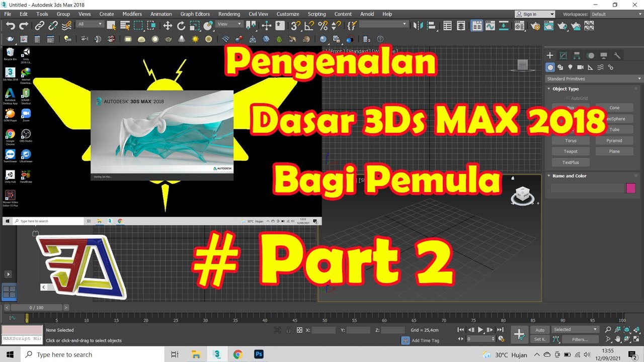
Task: Open the Standard Primitives dropdown
Action: (x=594, y=79)
